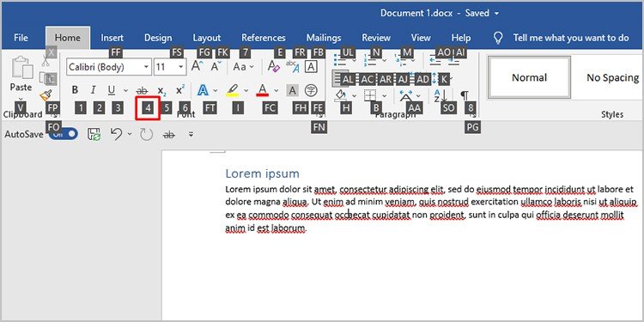Viewport: 644px width, 322px height.
Task: Apply the yellow text highlight color
Action: point(233,90)
